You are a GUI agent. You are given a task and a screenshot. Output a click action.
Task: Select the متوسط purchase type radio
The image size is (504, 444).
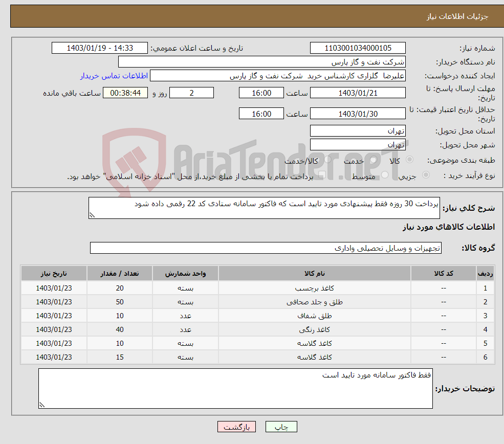385,175
